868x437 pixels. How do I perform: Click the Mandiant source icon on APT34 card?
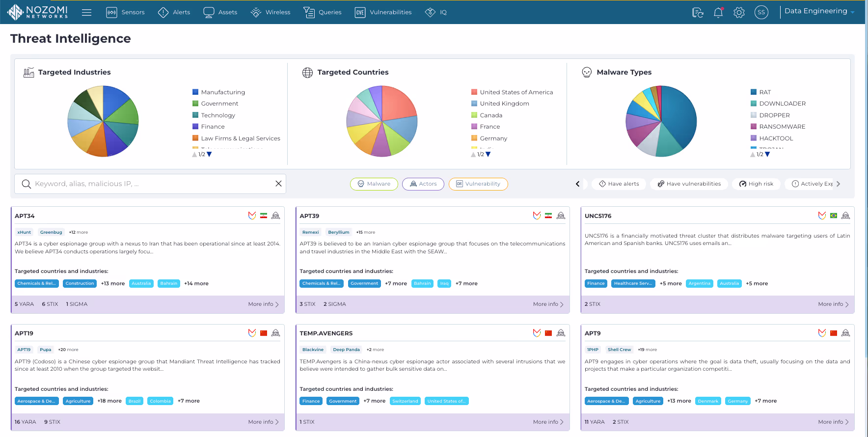coord(252,216)
